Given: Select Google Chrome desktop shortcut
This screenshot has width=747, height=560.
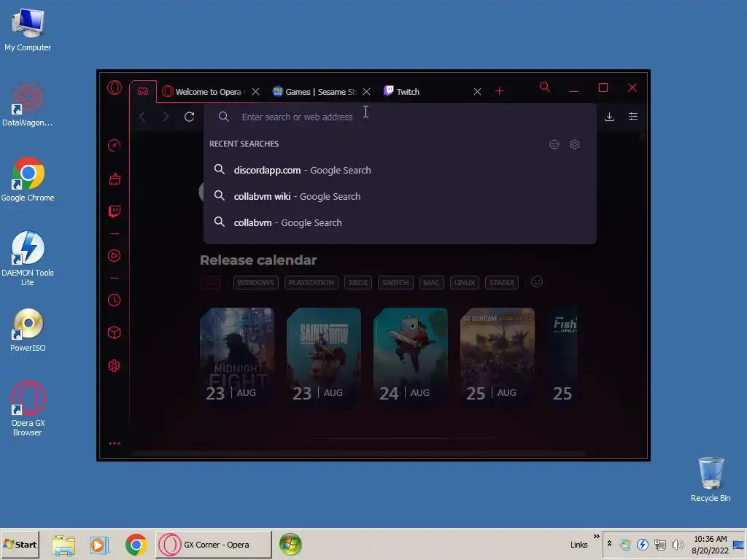Looking at the screenshot, I should (x=28, y=179).
